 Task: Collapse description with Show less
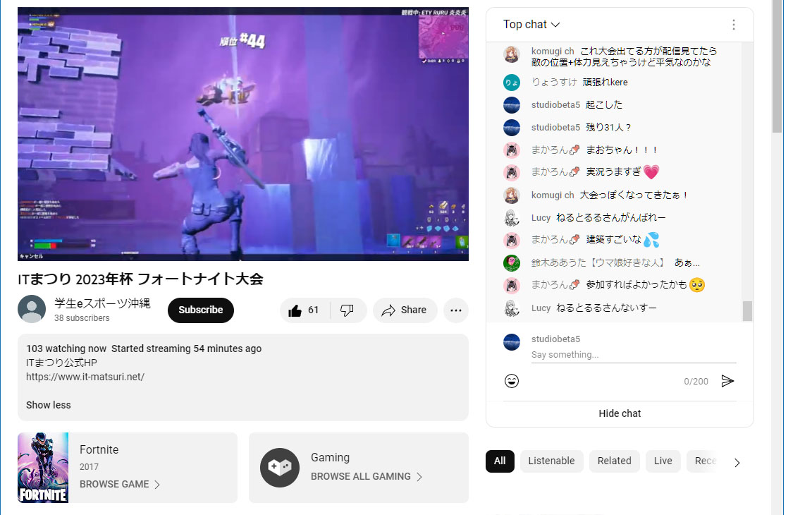coord(49,405)
